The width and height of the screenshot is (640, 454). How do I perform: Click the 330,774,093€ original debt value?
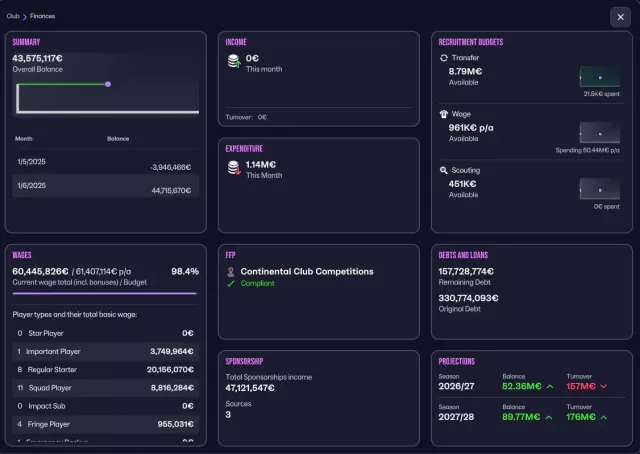click(x=468, y=298)
